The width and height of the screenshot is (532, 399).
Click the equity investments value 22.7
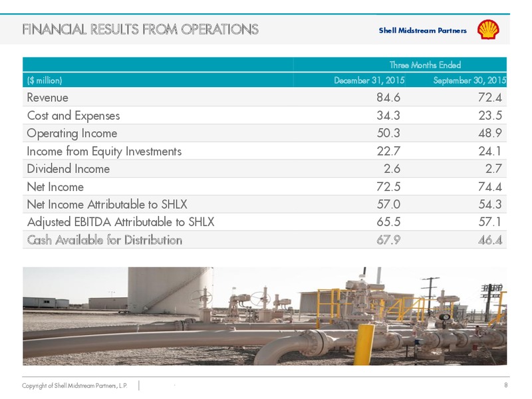388,151
